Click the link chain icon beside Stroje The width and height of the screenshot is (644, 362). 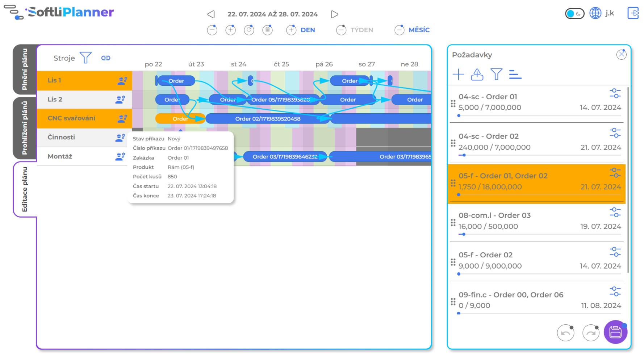106,58
